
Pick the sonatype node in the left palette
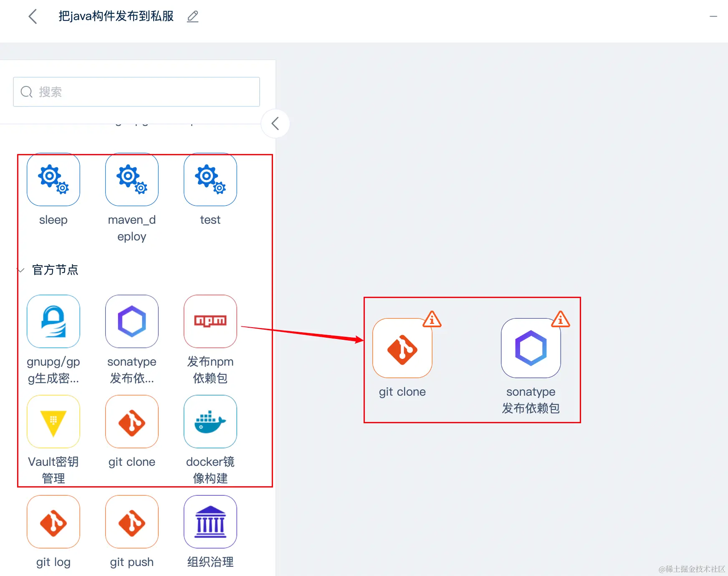[132, 321]
